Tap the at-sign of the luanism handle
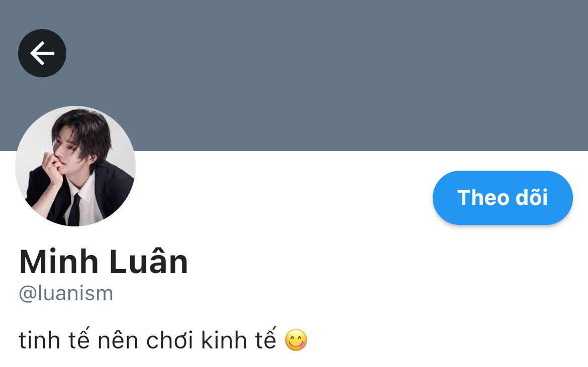This screenshot has height=367, width=588. 27,294
